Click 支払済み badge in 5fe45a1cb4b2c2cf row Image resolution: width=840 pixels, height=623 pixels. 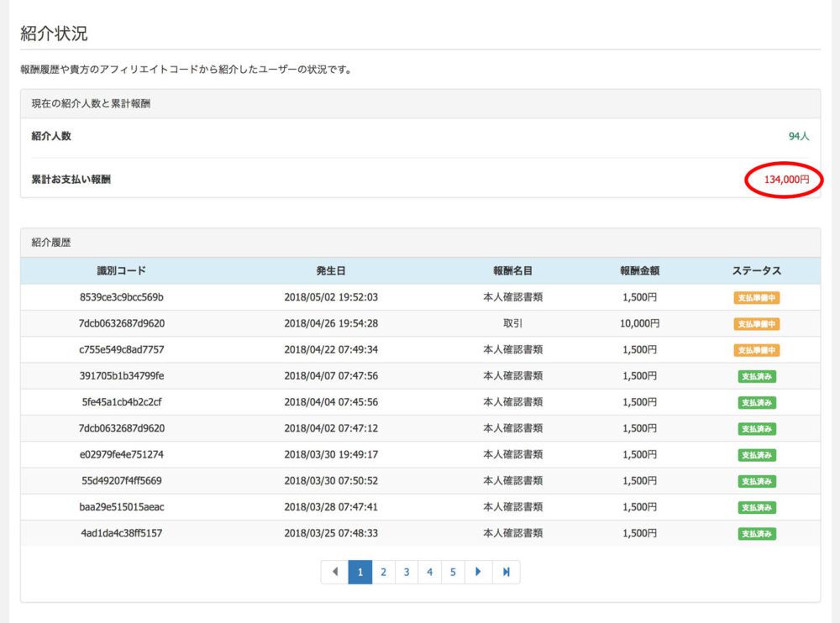pos(757,403)
